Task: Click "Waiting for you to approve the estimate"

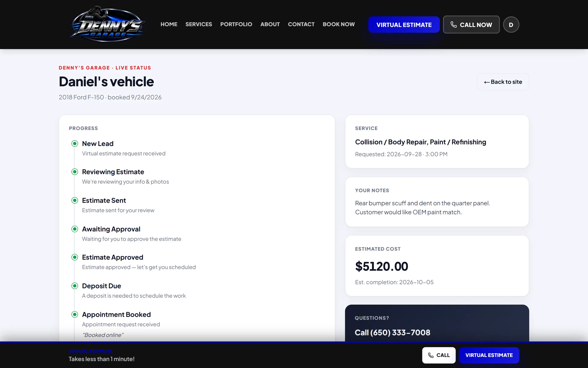Action: click(x=132, y=239)
